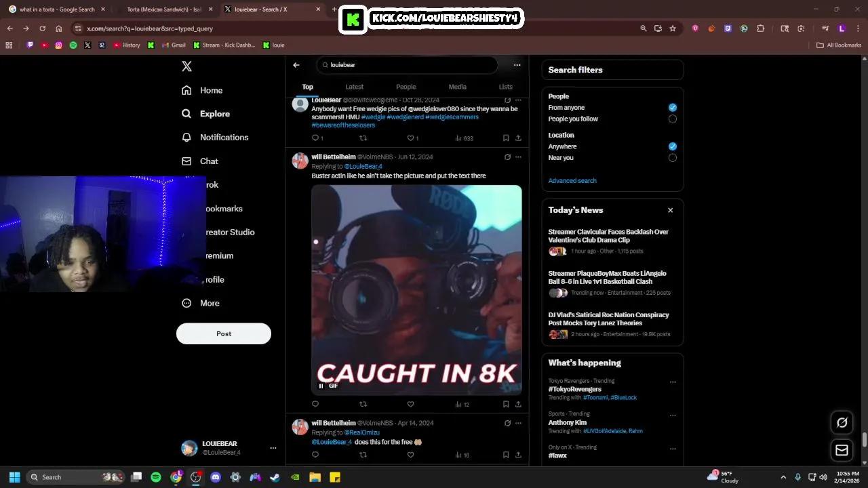The height and width of the screenshot is (488, 868).
Task: Like the free wedgie pics tweet
Action: (x=410, y=138)
